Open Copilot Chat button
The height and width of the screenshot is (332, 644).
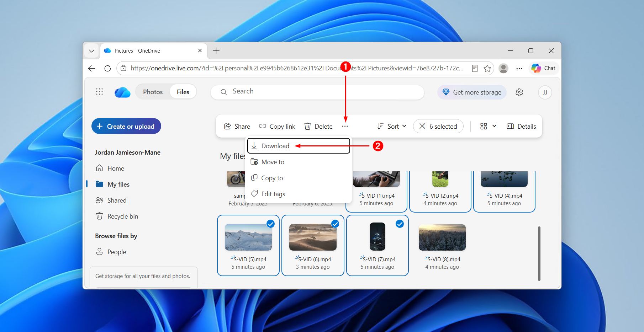543,68
